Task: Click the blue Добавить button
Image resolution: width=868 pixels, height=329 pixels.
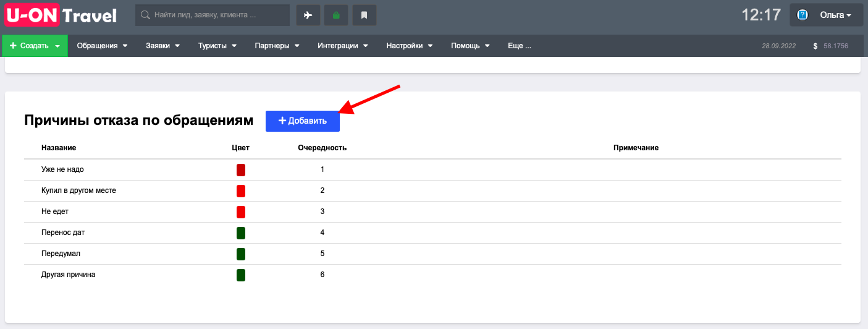Action: (x=303, y=121)
